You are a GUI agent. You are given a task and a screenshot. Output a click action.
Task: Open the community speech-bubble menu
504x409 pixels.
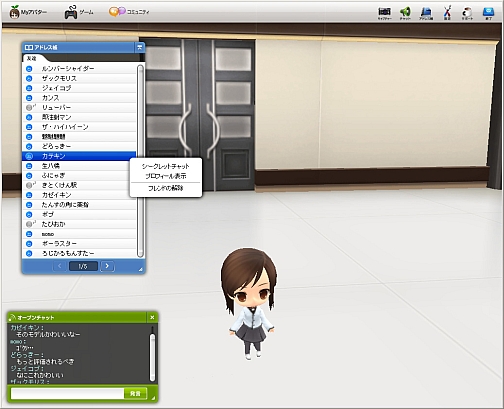[x=129, y=12]
